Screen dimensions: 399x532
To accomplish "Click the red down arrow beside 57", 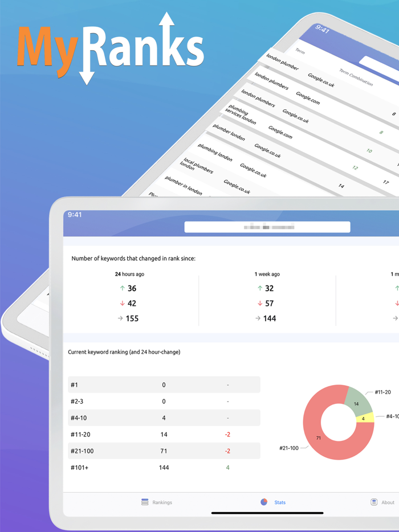I will tap(260, 304).
